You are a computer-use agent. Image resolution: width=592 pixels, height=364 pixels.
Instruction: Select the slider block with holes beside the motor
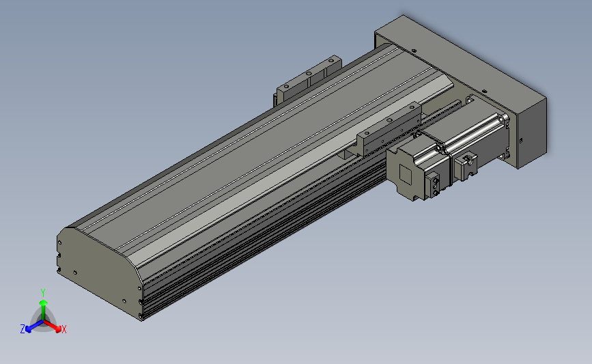389,128
